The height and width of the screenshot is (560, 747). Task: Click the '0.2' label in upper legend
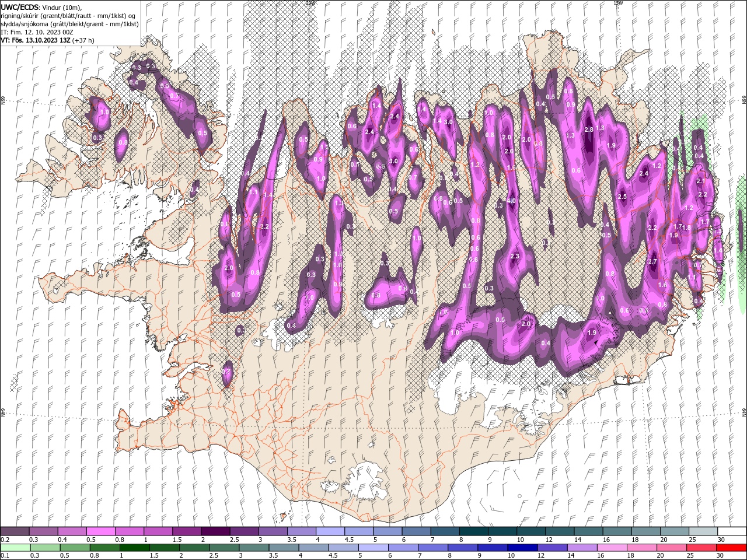5,540
